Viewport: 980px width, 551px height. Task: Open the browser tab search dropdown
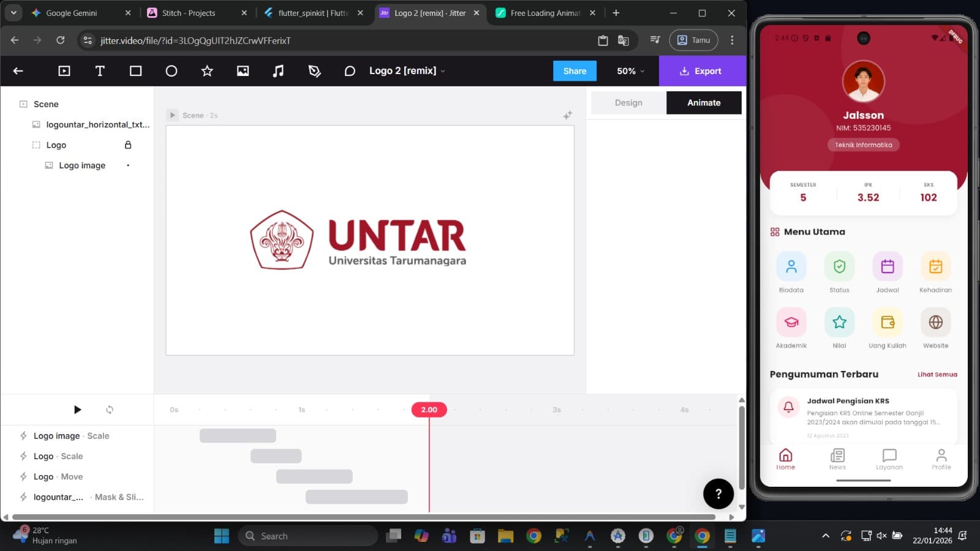(x=13, y=13)
